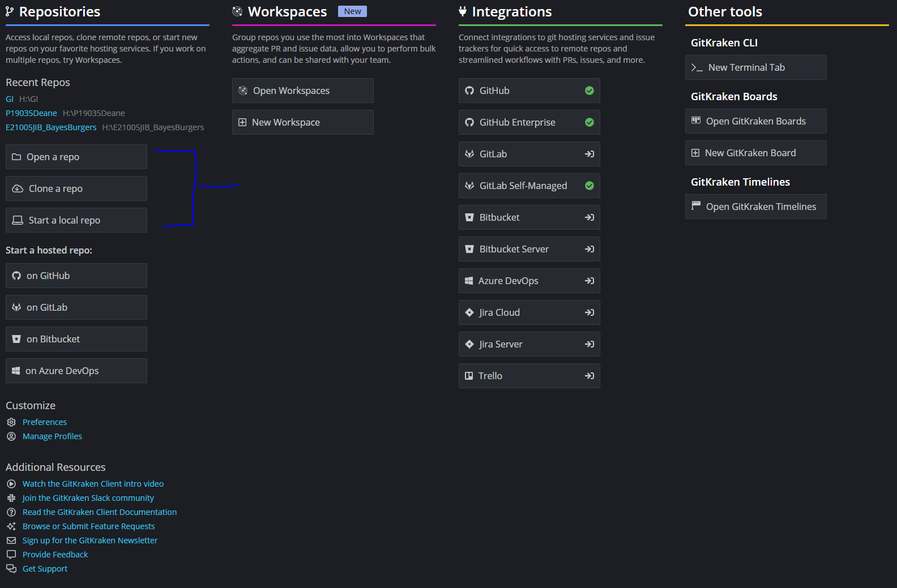Open the Preferences link
Screen dimensions: 897x588
pyautogui.click(x=45, y=422)
